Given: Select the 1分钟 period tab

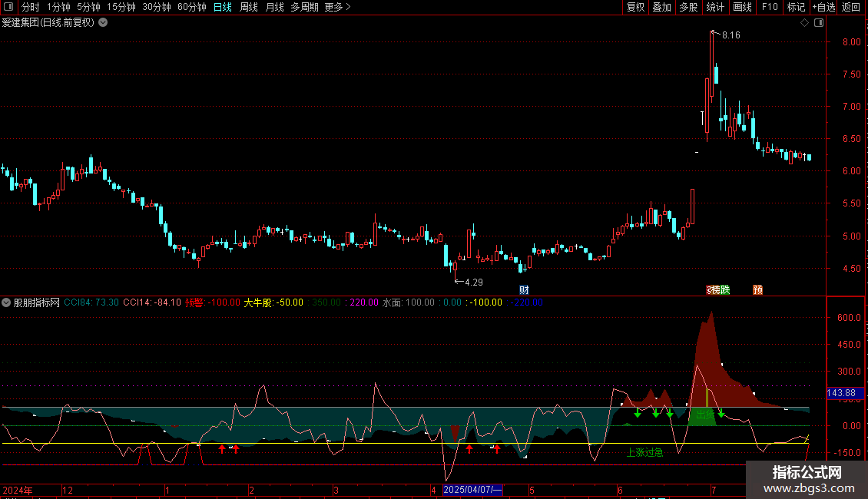Looking at the screenshot, I should click(x=58, y=7).
